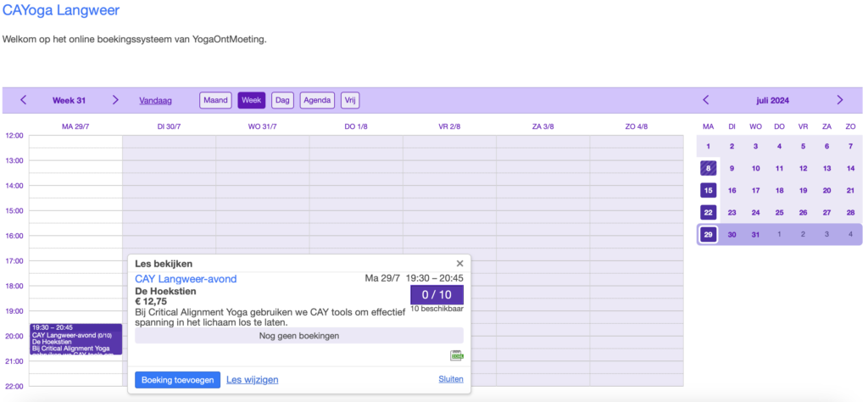Viewport: 868px width, 402px height.
Task: Pick day 31 in mini calendar
Action: click(755, 235)
